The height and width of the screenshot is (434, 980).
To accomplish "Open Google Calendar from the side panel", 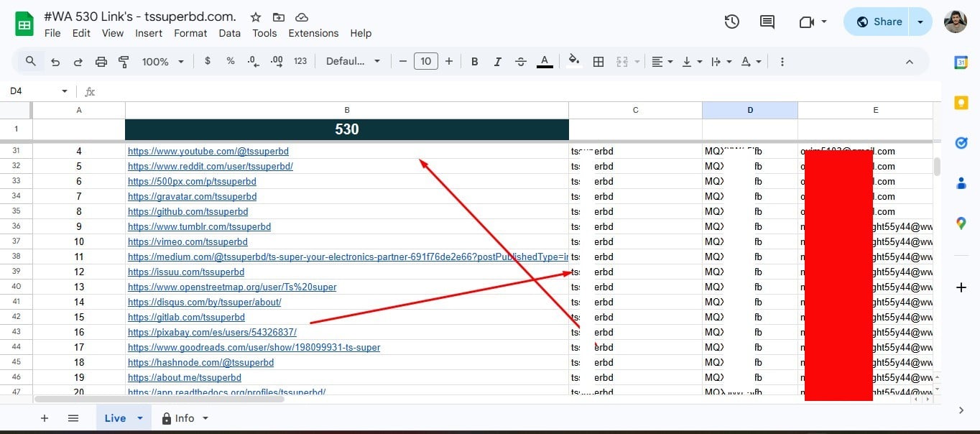I will point(961,63).
